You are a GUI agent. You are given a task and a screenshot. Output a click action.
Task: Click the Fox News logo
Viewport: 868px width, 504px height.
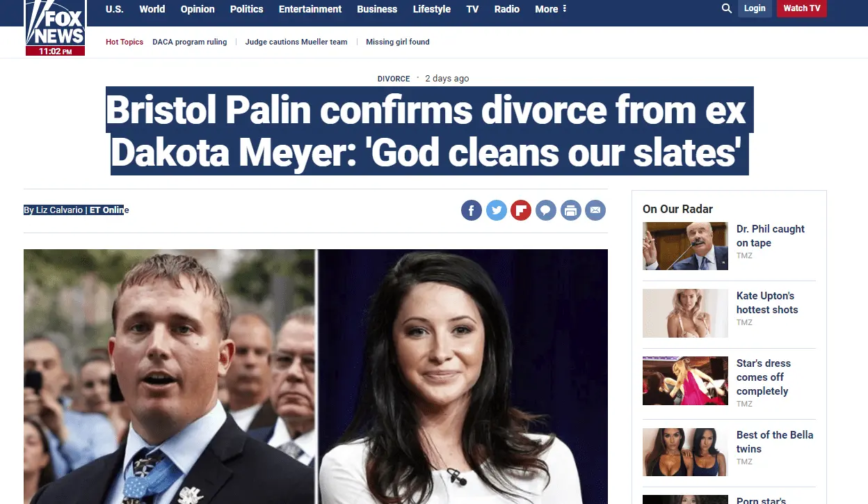55,27
